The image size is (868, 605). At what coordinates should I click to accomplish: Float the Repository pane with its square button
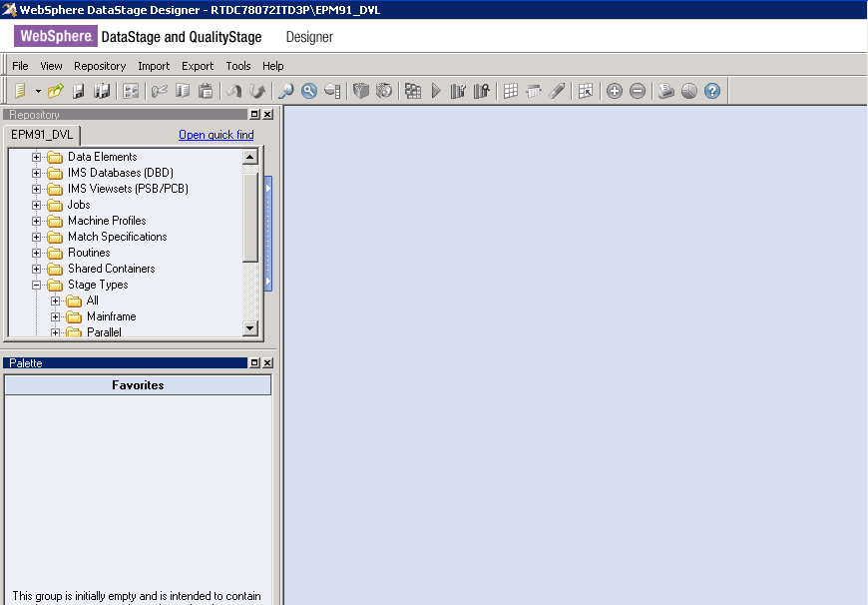(x=254, y=114)
